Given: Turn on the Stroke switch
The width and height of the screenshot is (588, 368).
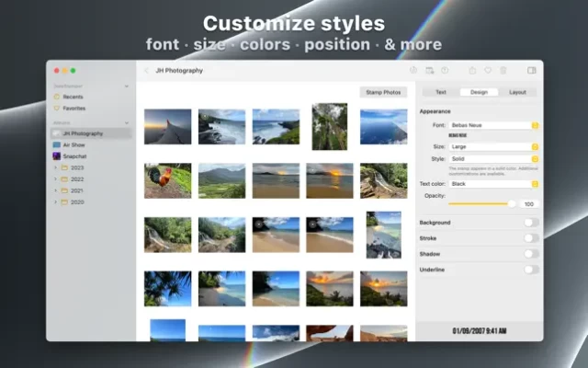Looking at the screenshot, I should 530,238.
